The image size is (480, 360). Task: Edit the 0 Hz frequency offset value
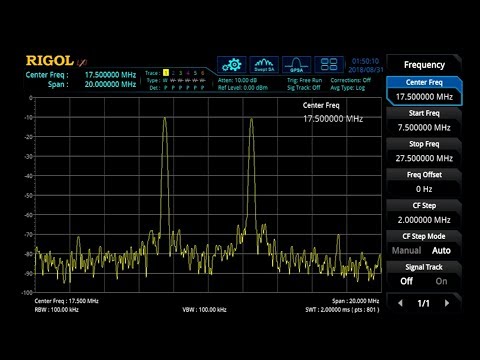(424, 189)
